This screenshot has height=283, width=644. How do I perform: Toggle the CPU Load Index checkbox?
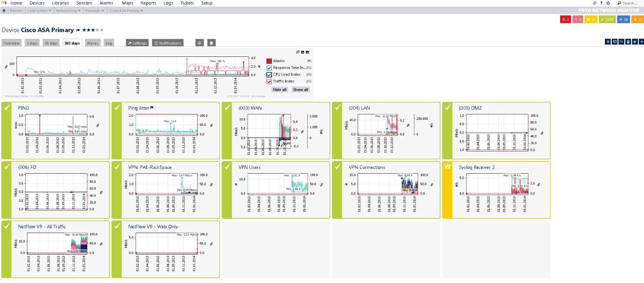point(269,75)
